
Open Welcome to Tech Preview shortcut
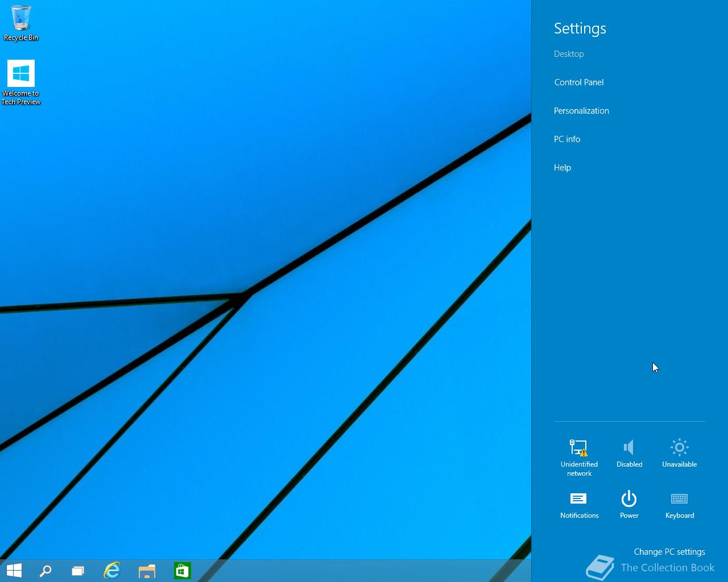tap(21, 82)
